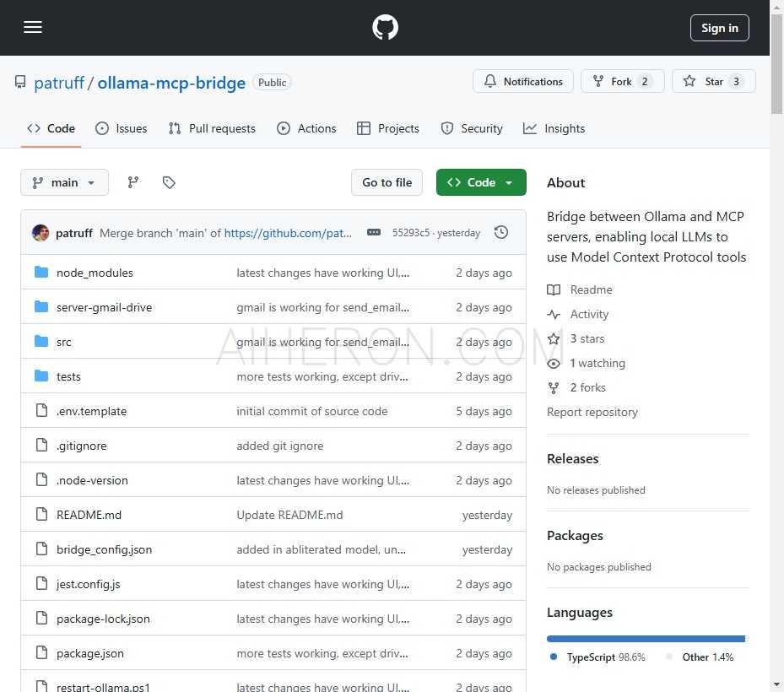Open the .gitignore file

coord(81,446)
